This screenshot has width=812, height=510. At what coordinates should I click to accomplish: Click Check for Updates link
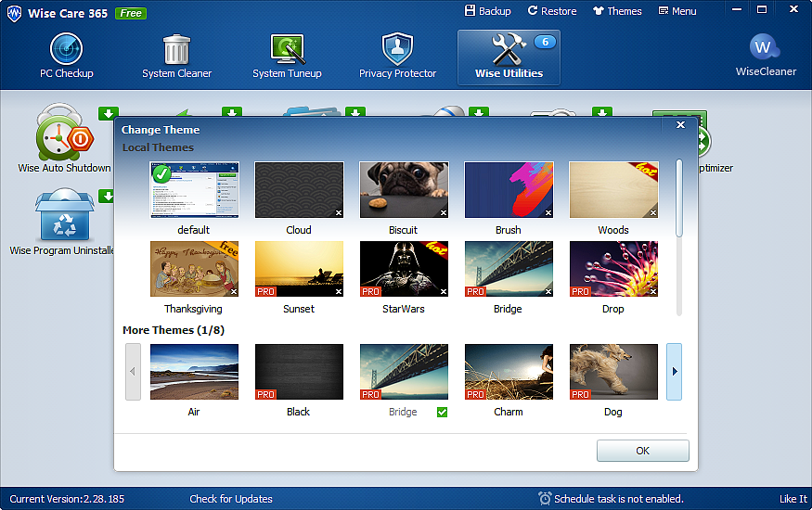pyautogui.click(x=231, y=499)
